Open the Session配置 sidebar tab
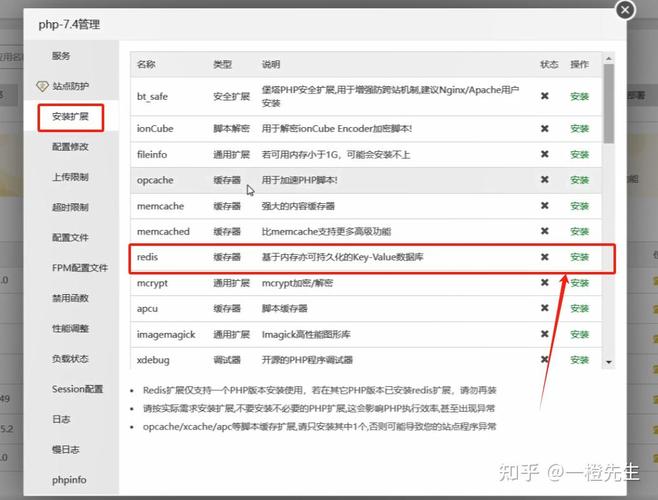 click(77, 389)
